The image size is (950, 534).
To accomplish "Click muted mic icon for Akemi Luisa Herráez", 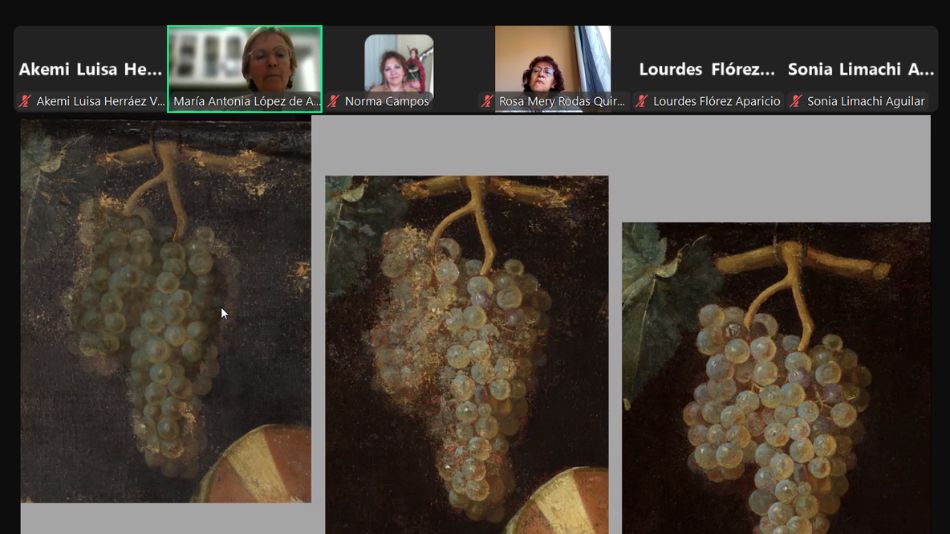I will point(25,101).
